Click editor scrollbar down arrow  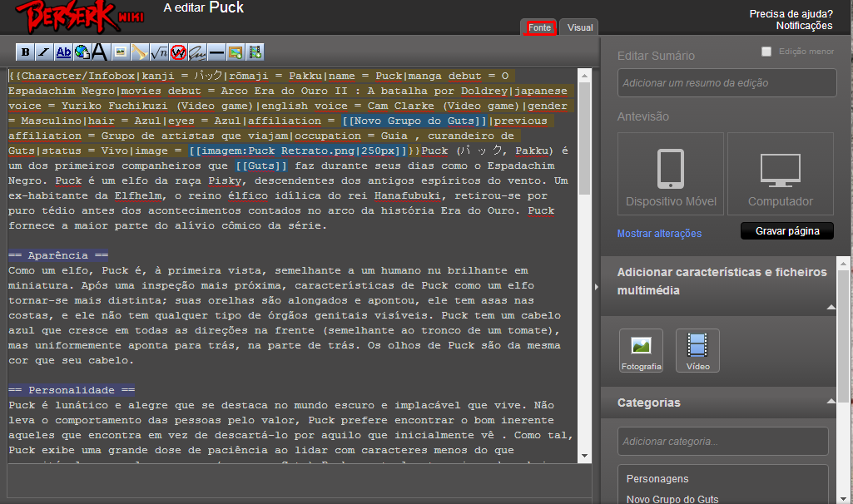585,456
